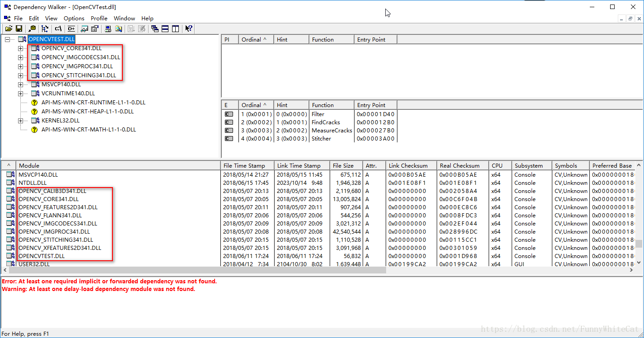Open the View menu
Viewport: 644px width, 338px height.
click(x=51, y=18)
